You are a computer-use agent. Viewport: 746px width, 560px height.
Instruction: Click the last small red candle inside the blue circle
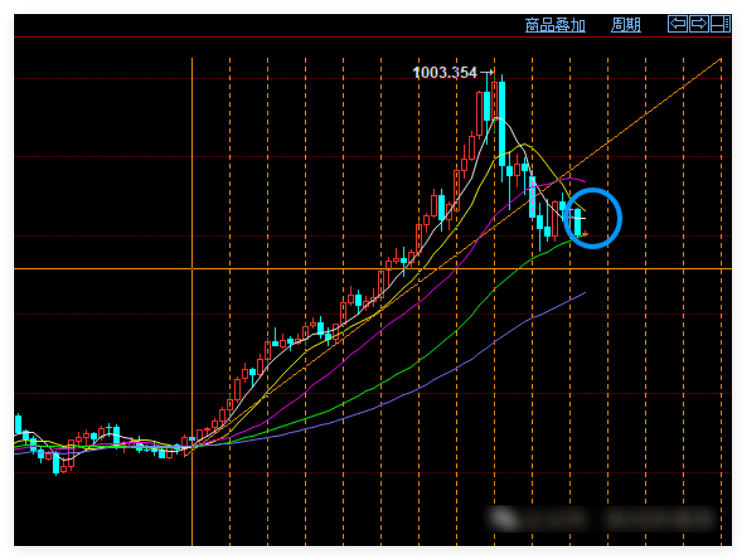(x=586, y=233)
